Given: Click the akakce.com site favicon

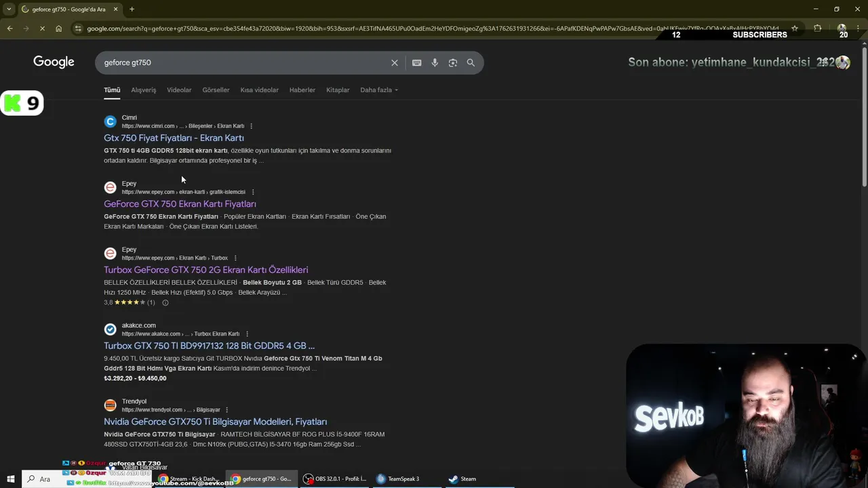Looking at the screenshot, I should 110,329.
